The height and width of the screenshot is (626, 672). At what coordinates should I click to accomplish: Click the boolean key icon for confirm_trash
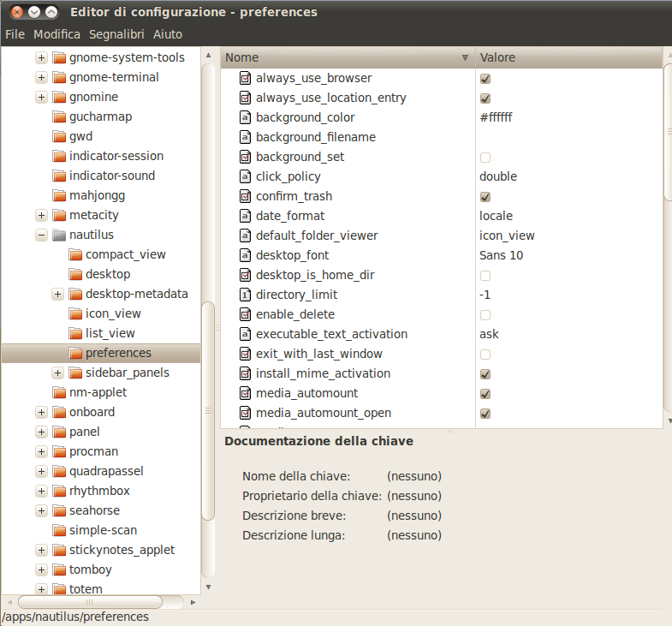[245, 196]
